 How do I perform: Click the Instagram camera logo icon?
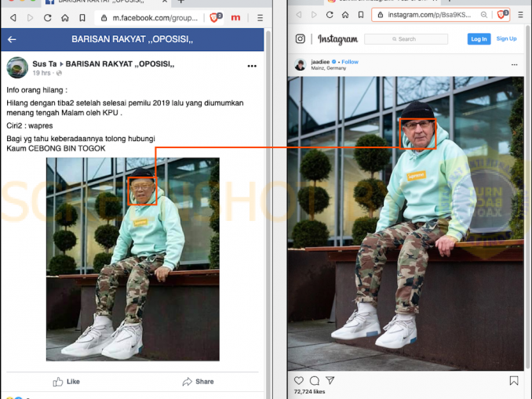click(301, 38)
